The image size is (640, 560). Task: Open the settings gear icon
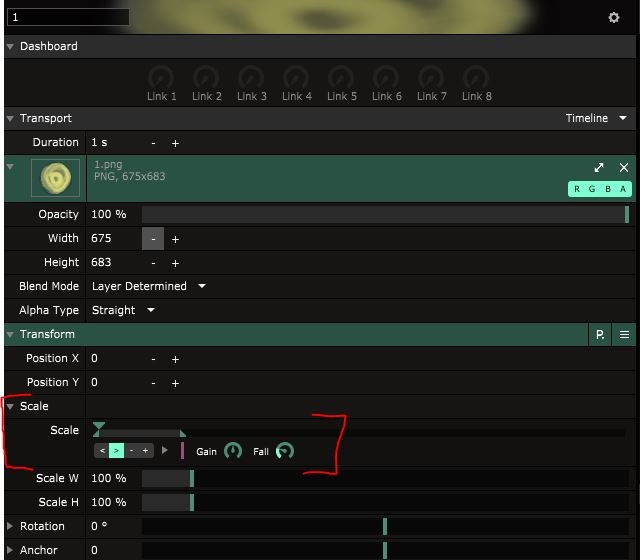point(614,17)
